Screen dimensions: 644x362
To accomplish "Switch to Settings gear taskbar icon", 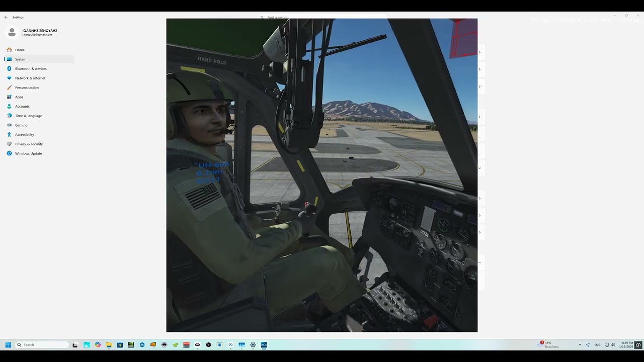I will pyautogui.click(x=253, y=345).
